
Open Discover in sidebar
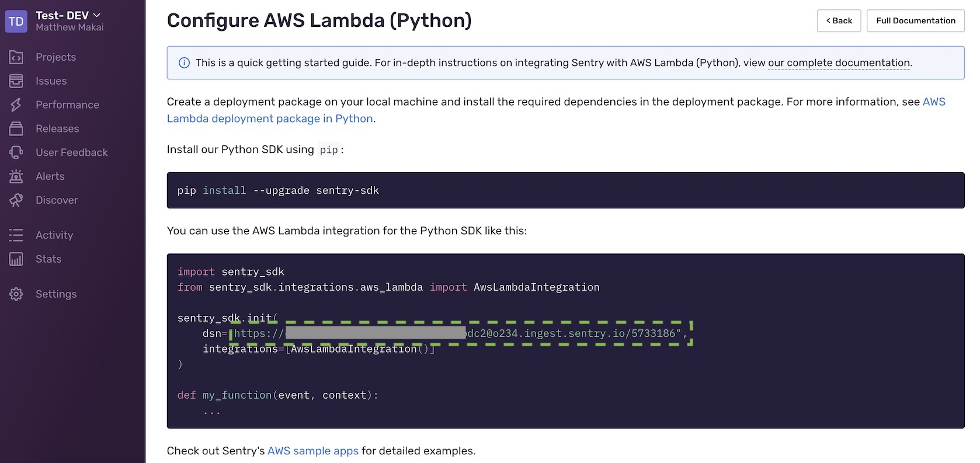[x=57, y=200]
